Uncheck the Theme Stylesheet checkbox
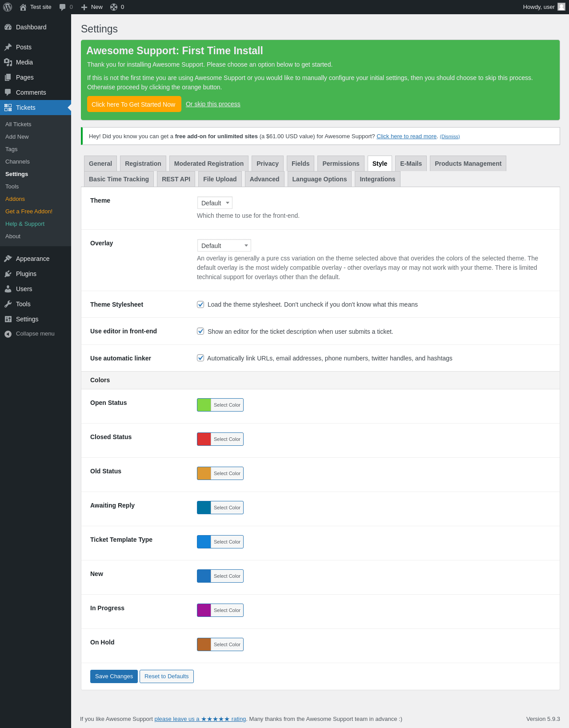Image resolution: width=569 pixels, height=728 pixels. [200, 304]
